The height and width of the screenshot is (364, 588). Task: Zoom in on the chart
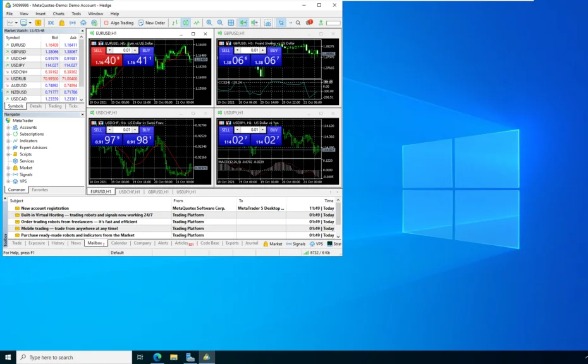pos(209,23)
